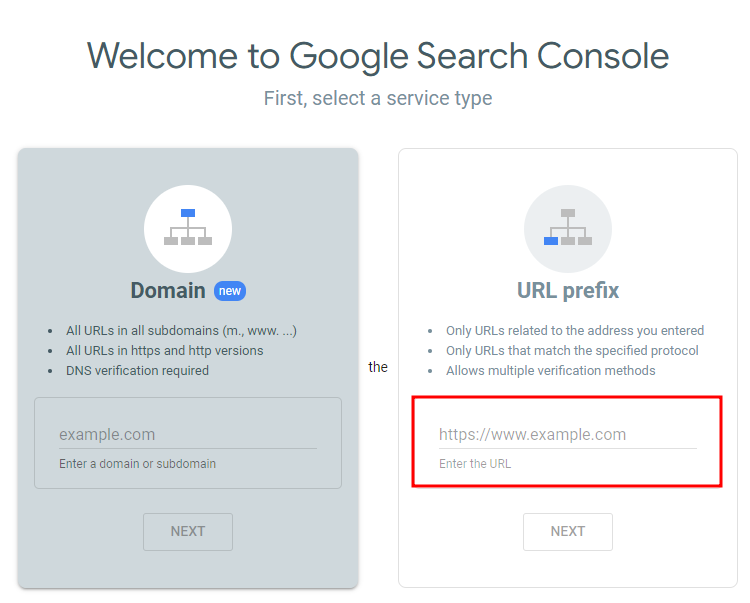Click "All URLs in https and http versions" bullet
Screen dimensions: 750x603
(x=165, y=351)
